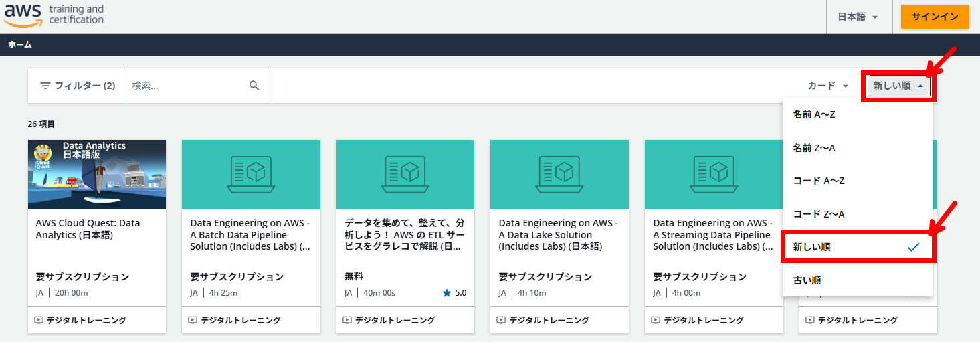Click the 4h 00m duration text

click(x=686, y=292)
